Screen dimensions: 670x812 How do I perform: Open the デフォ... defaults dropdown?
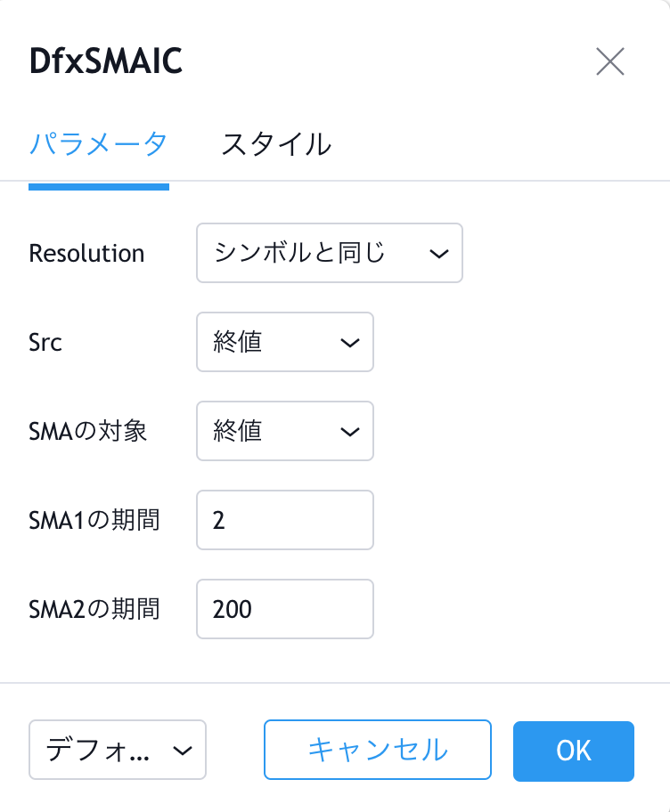118,750
